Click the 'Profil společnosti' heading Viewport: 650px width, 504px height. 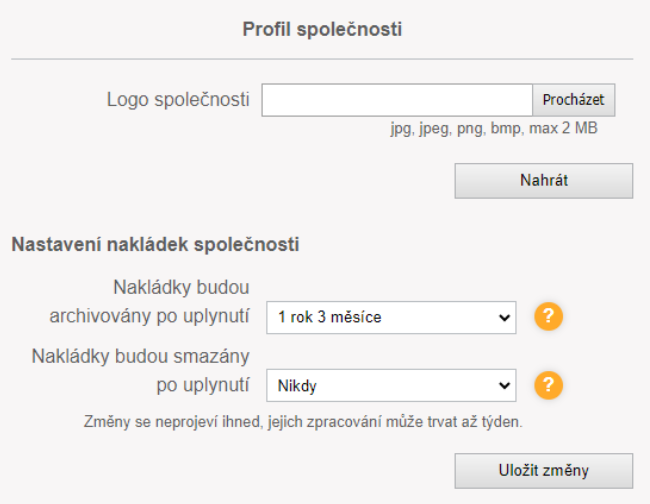[322, 29]
